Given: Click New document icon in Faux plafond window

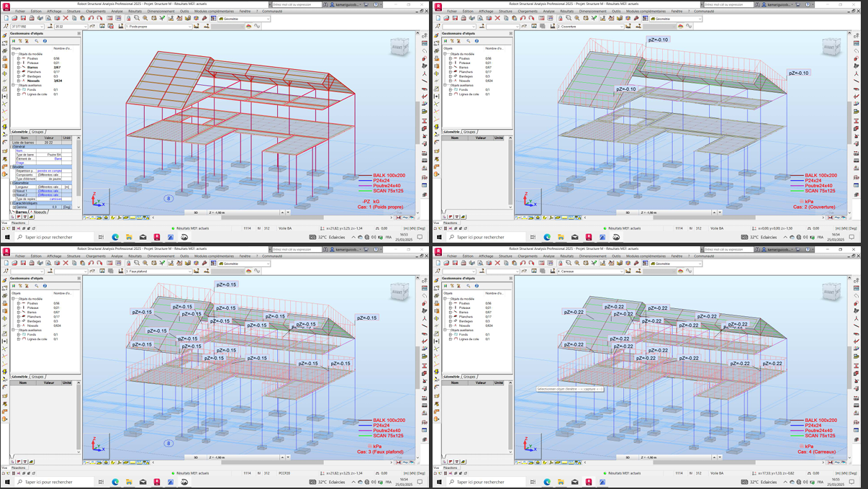Looking at the screenshot, I should click(6, 264).
